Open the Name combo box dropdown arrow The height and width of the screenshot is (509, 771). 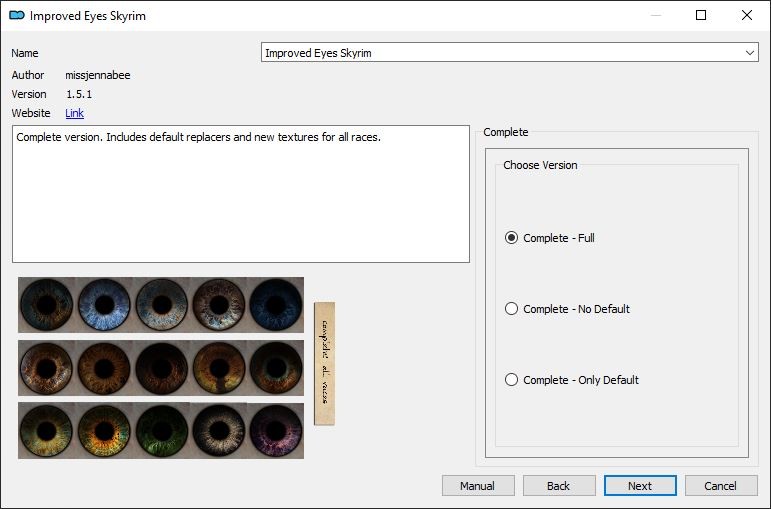(749, 53)
